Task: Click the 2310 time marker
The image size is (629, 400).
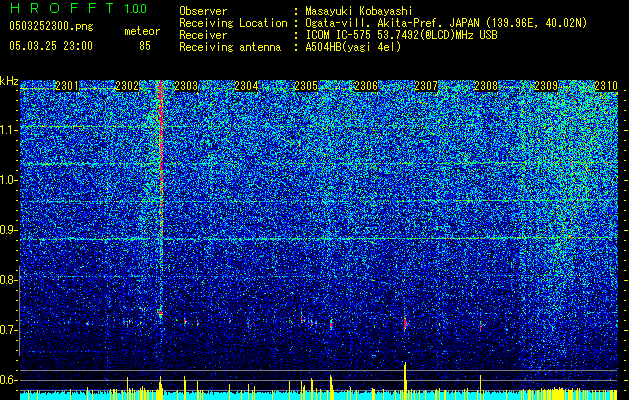Action: coord(606,86)
